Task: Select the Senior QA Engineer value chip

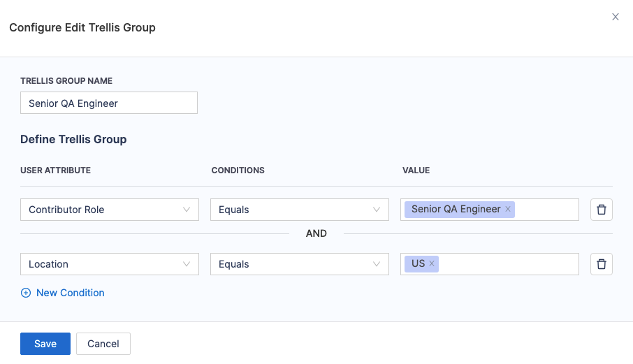Action: [x=456, y=210]
